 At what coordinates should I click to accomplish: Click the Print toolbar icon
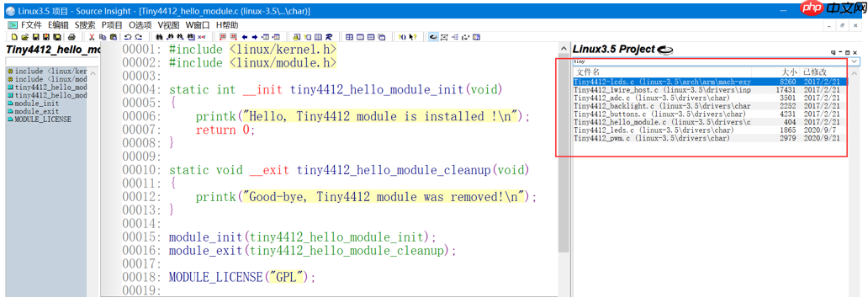[71, 37]
